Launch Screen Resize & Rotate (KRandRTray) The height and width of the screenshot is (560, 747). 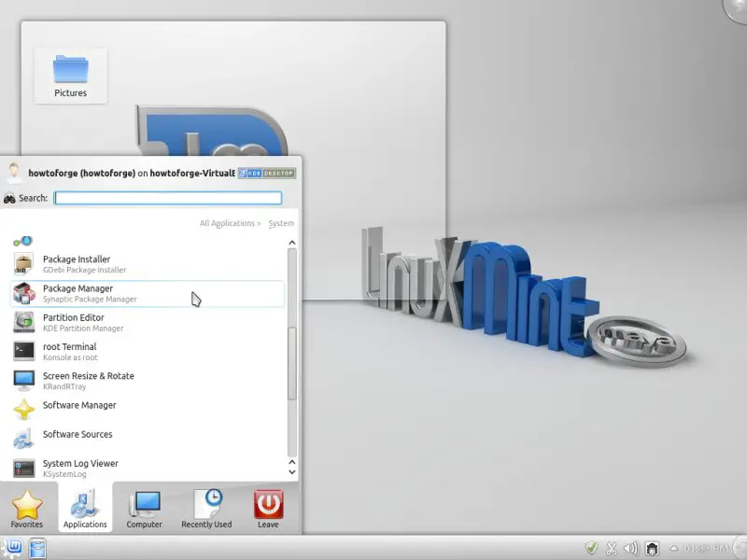(148, 381)
